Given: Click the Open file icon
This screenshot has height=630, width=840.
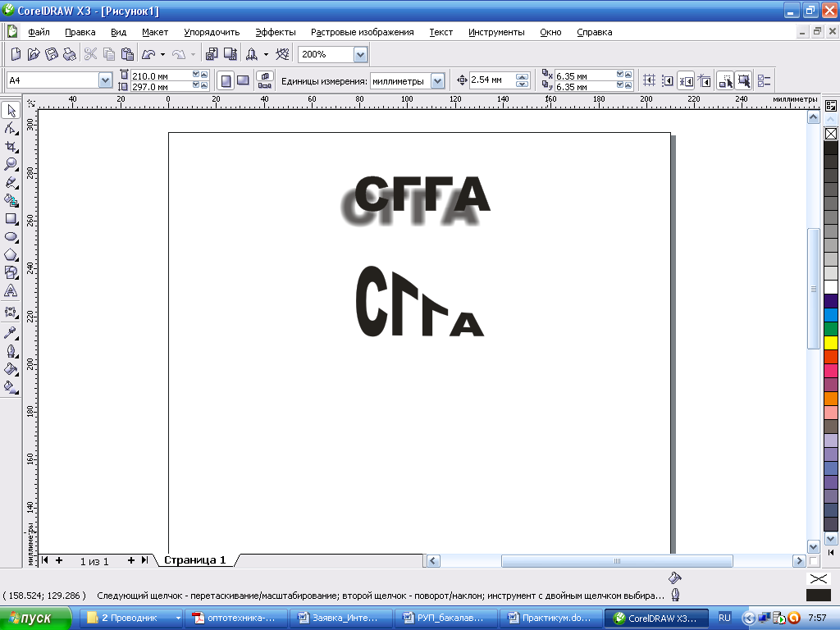Looking at the screenshot, I should 33,54.
